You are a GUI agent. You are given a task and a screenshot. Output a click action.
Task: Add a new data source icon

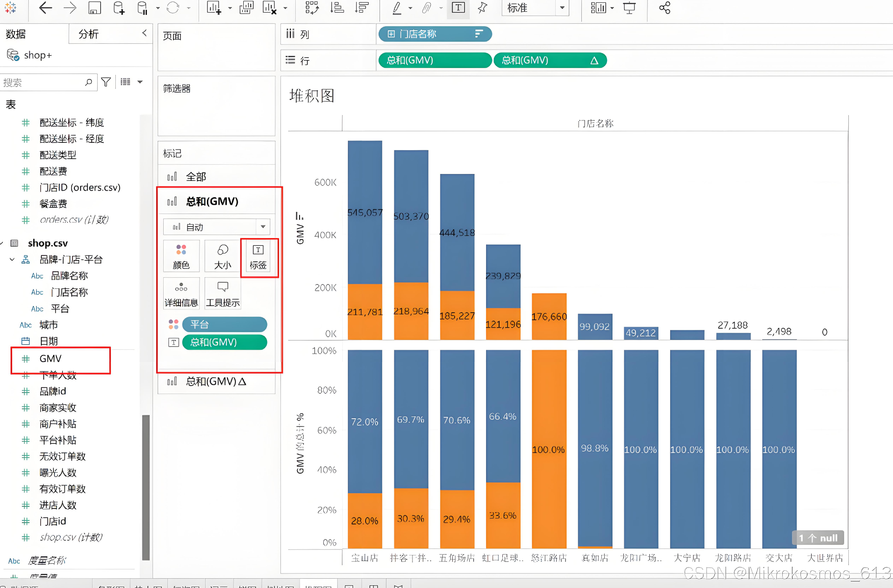tap(119, 8)
